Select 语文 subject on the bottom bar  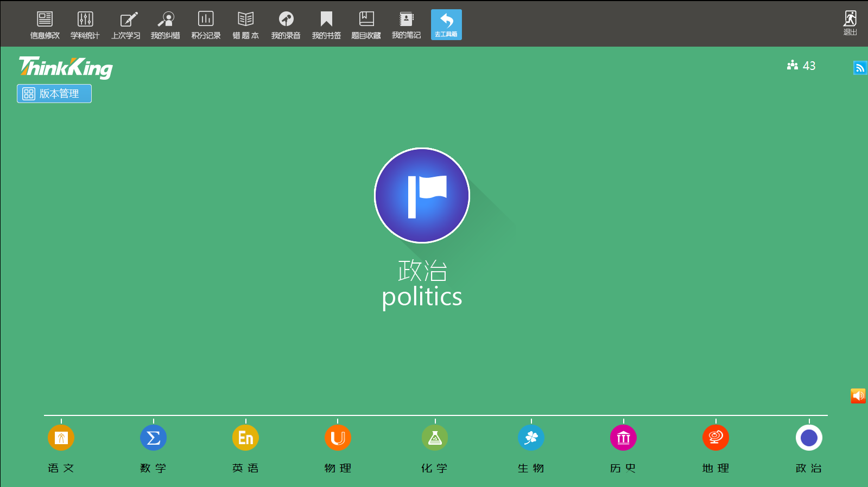pyautogui.click(x=61, y=438)
